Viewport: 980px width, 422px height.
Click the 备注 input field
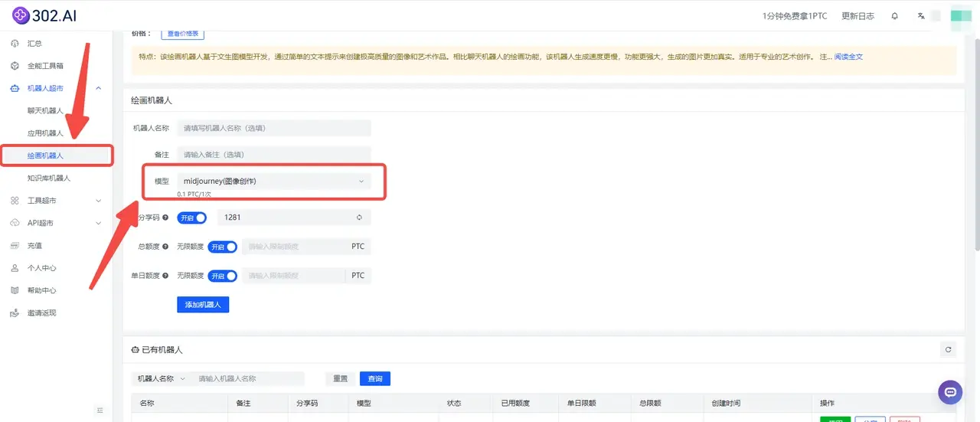pyautogui.click(x=274, y=155)
